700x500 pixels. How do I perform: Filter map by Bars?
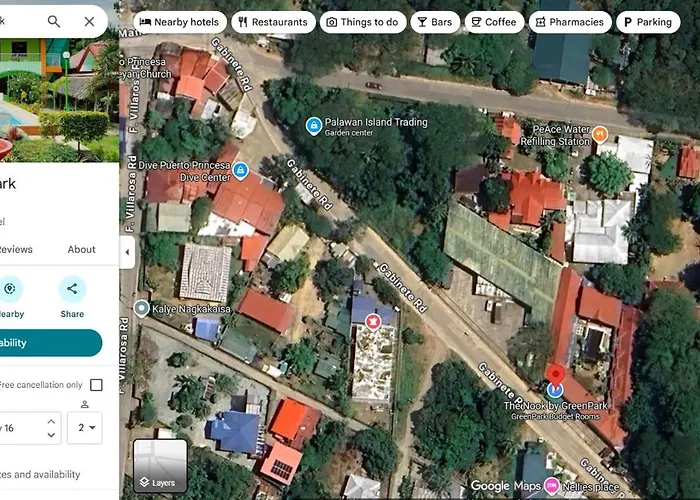(435, 22)
